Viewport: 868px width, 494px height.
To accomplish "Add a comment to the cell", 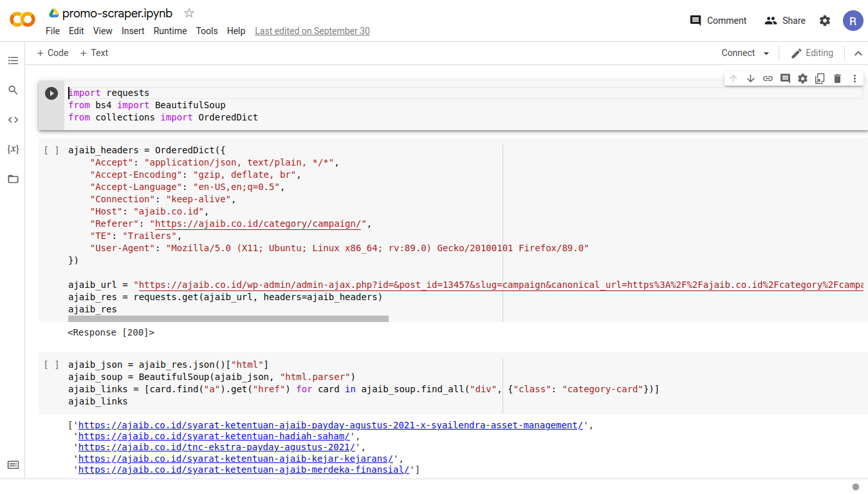I will pyautogui.click(x=785, y=79).
